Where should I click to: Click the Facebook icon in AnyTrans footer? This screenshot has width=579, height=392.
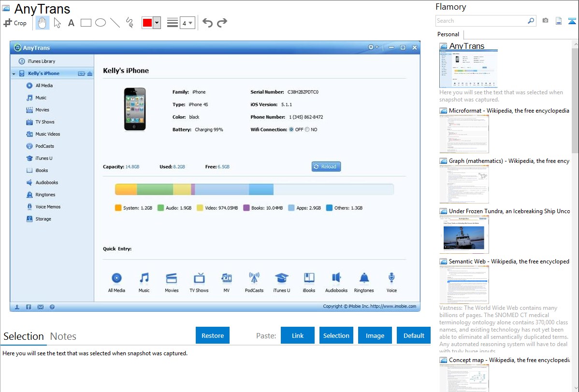tap(29, 307)
